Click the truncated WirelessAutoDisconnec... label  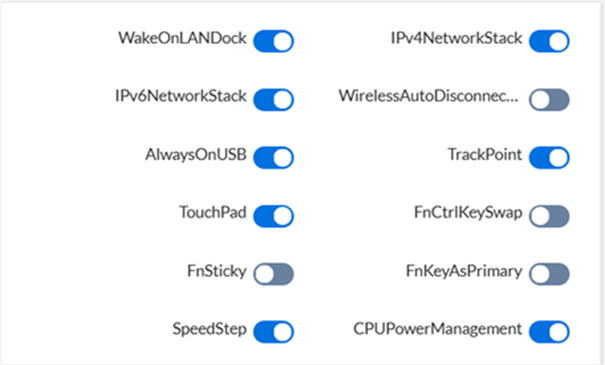coord(428,96)
